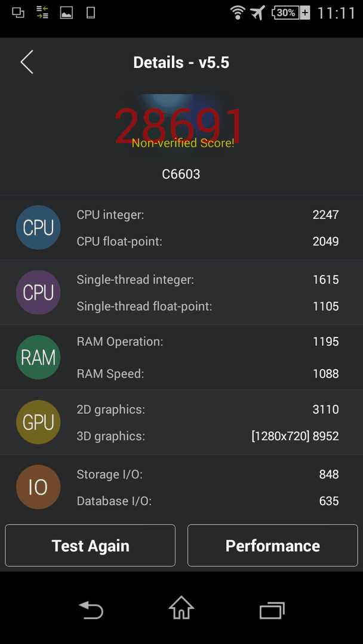This screenshot has height=644, width=363.
Task: Tap screenshot notification icon in status bar
Action: click(x=66, y=13)
